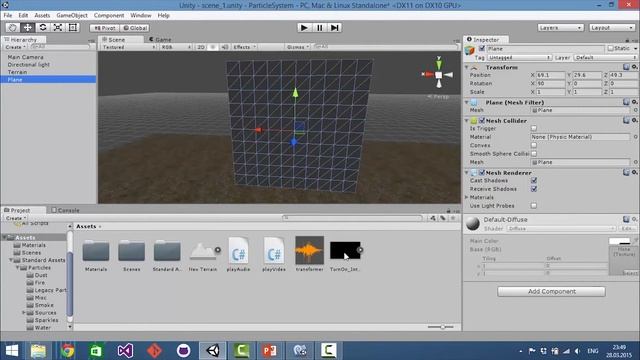Image resolution: width=640 pixels, height=360 pixels.
Task: Open Transform component help book icon
Action: (626, 67)
